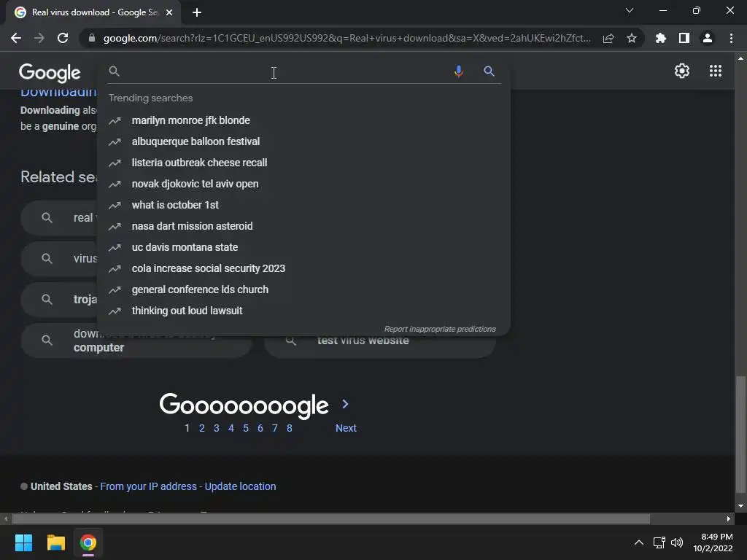Choose 'listeria outbreak cheese recall' suggestion

click(199, 163)
